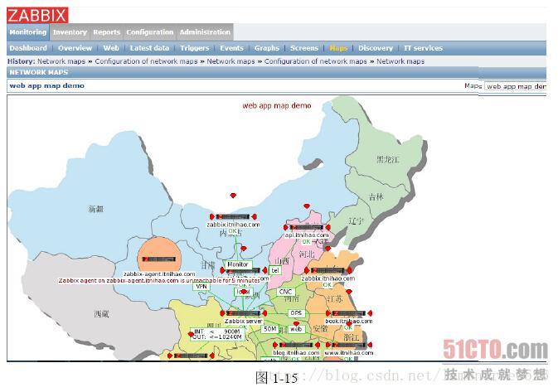Click the Zabbix server host icon
Screen dimensions: 558x392
pyautogui.click(x=244, y=313)
